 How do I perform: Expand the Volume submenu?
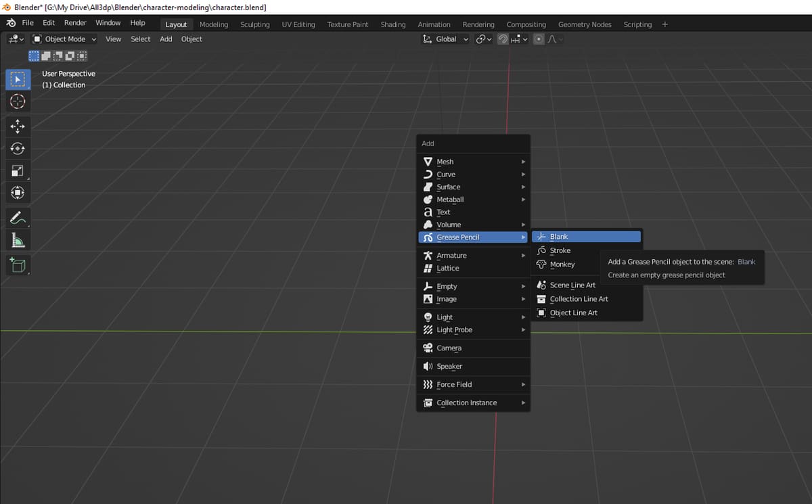(473, 225)
